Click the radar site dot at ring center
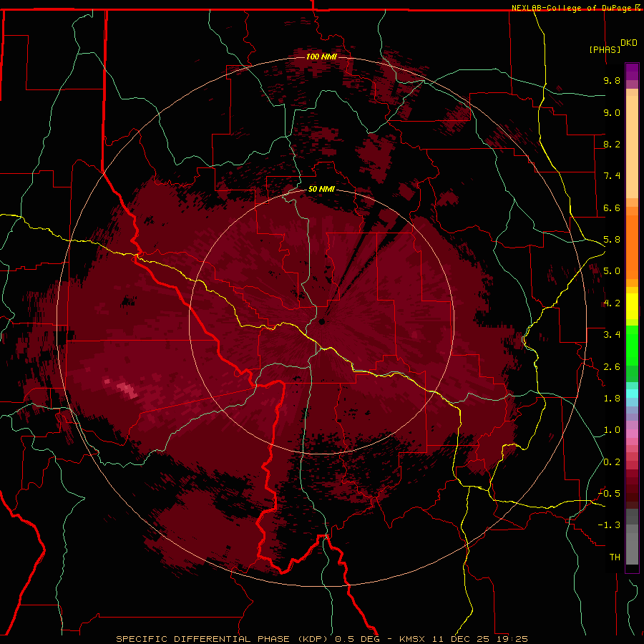Image resolution: width=644 pixels, height=644 pixels. coord(322,321)
